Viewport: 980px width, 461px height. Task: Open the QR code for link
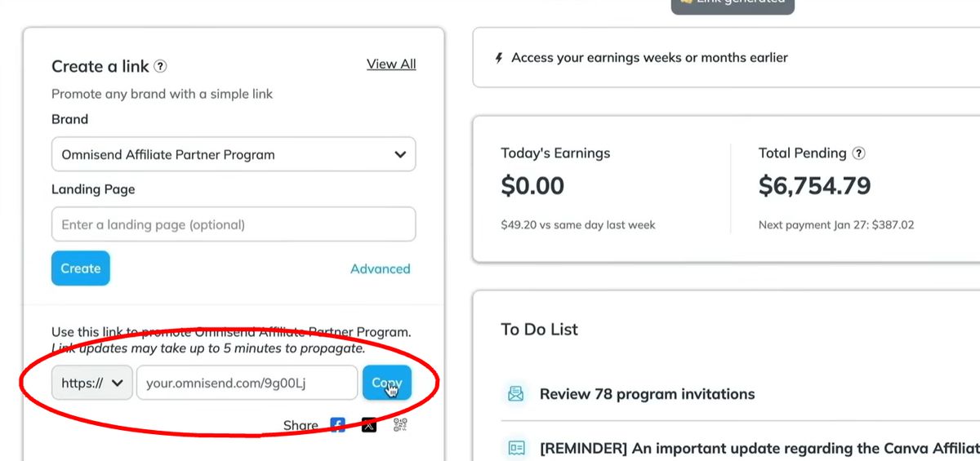(399, 425)
